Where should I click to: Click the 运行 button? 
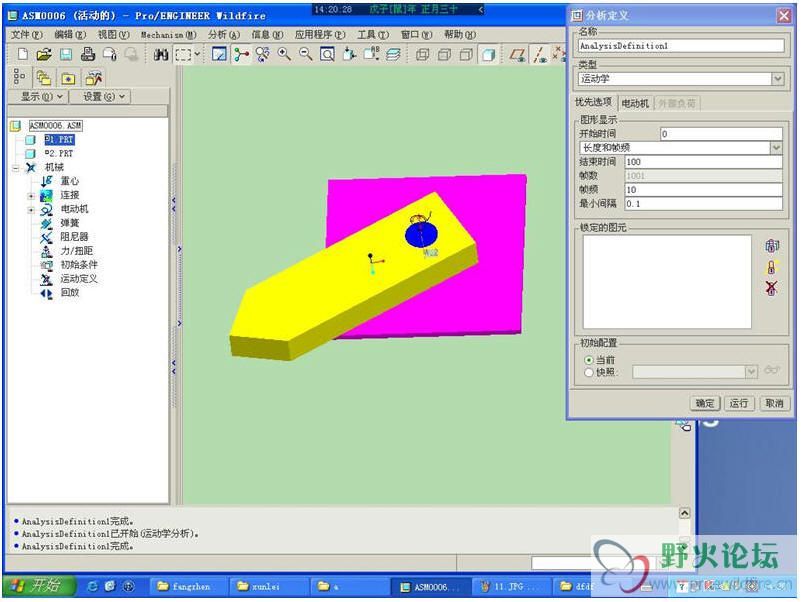pyautogui.click(x=739, y=403)
